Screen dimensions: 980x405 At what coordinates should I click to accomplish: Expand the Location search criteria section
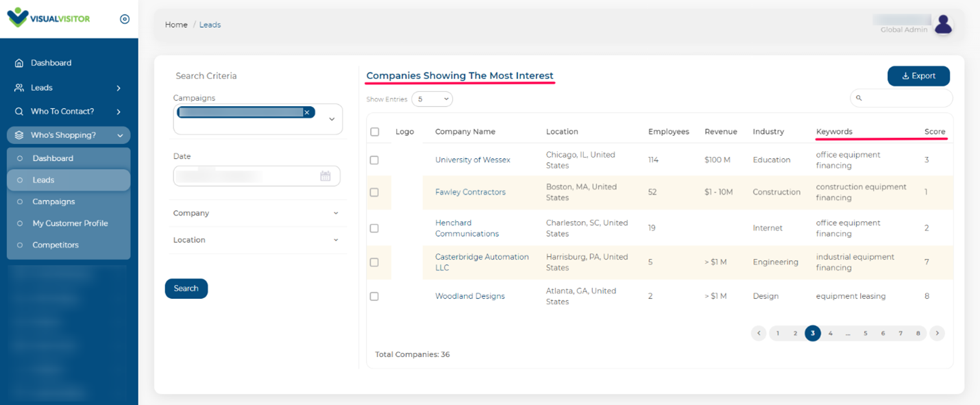point(256,240)
